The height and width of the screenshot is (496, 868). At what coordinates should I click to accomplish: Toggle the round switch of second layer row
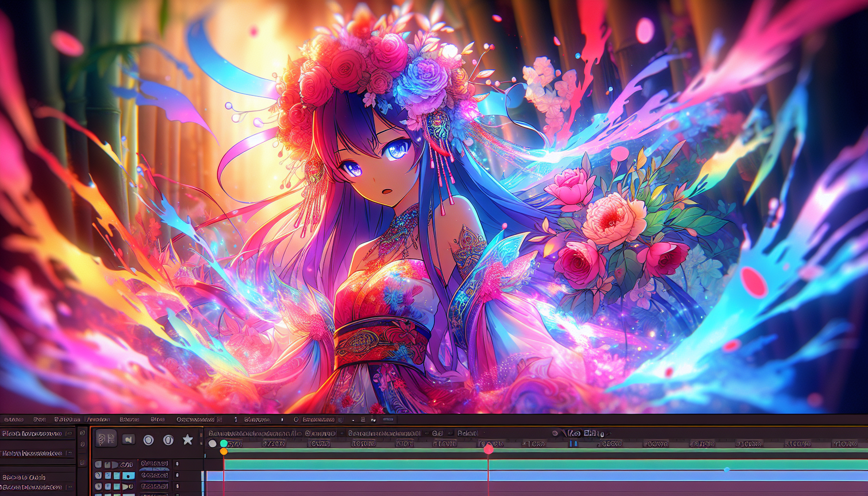98,476
